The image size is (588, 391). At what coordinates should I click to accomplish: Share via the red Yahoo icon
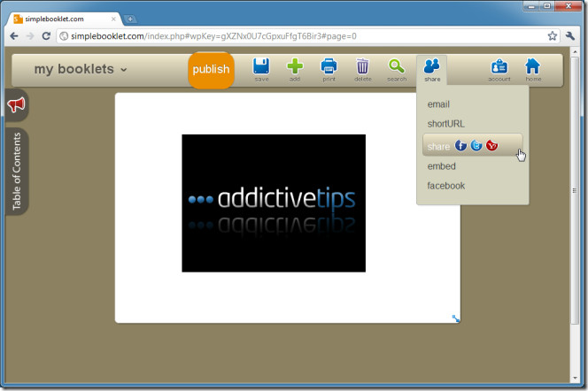point(491,145)
